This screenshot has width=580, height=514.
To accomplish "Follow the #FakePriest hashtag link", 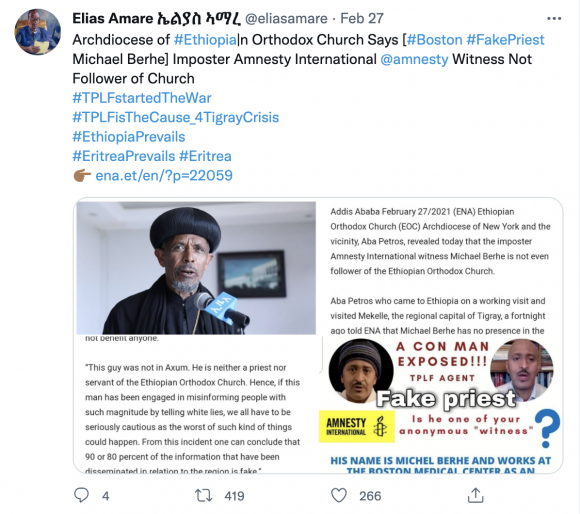I will [x=505, y=40].
